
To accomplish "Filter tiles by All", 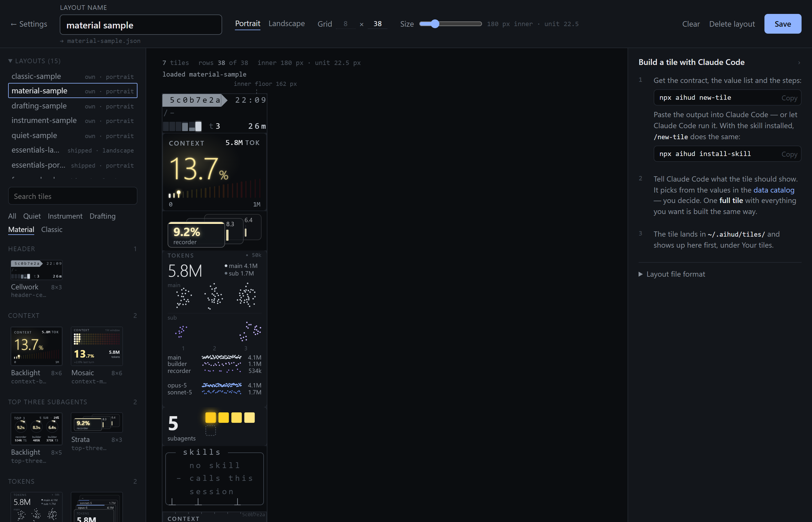I will point(12,216).
